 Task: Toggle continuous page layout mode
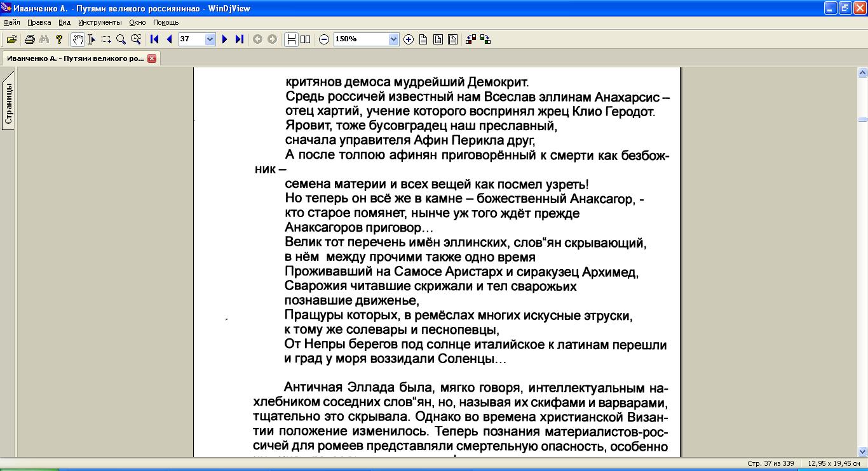pos(291,39)
